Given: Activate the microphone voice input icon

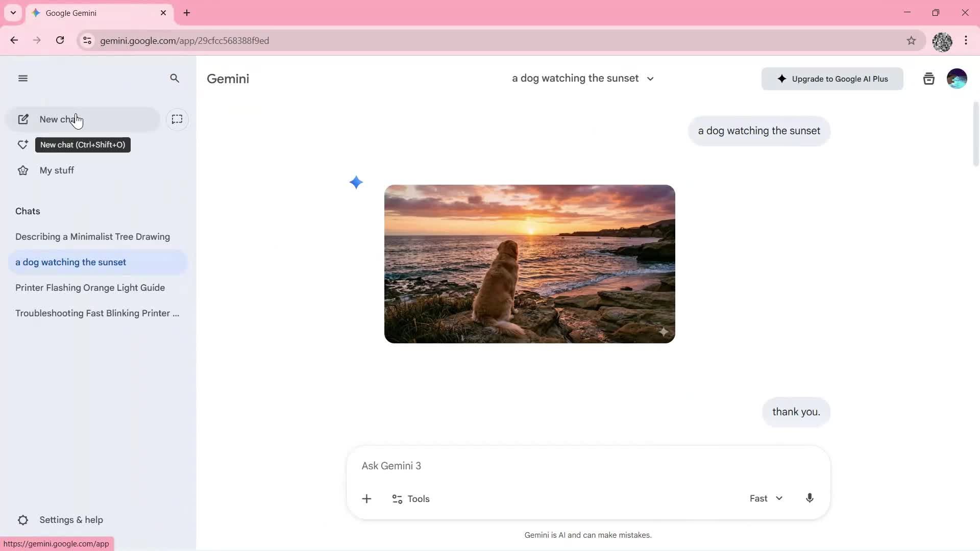Looking at the screenshot, I should (809, 498).
